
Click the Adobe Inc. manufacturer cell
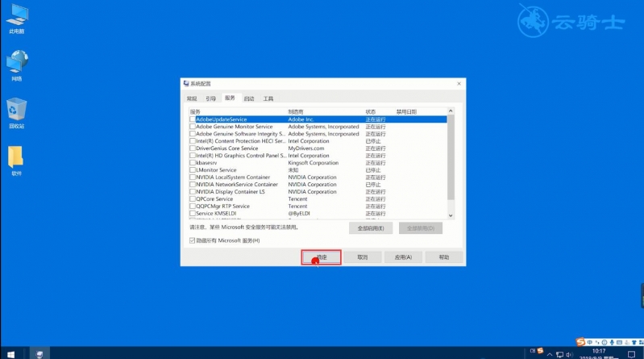[301, 119]
